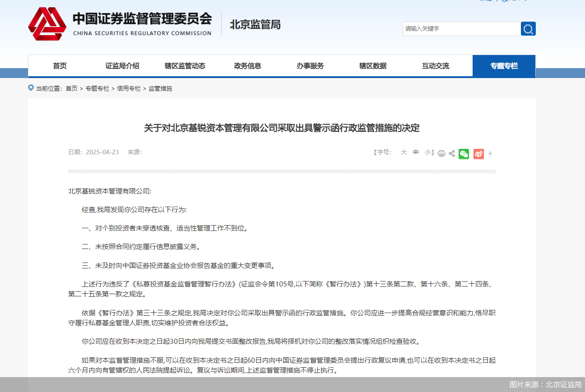Select 大 to enlarge the article font
Screen dimensions: 585x392
(x=404, y=152)
